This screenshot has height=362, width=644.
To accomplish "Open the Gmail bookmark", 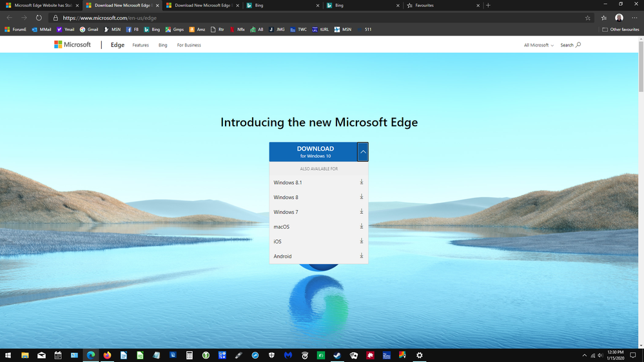I will tap(89, 30).
